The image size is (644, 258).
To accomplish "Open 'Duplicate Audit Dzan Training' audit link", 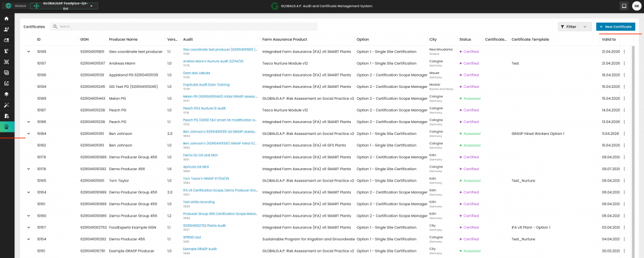I will pos(206,84).
